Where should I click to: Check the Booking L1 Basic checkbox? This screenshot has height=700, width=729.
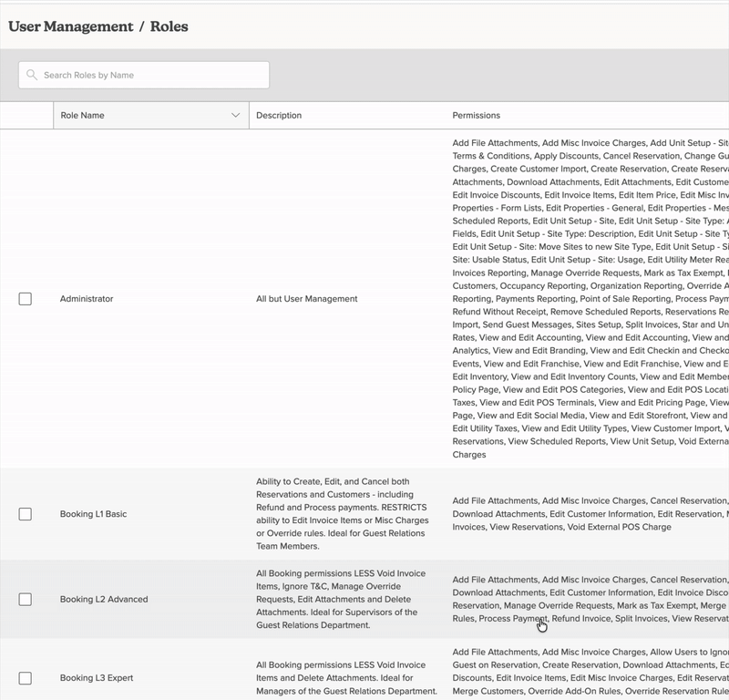pyautogui.click(x=26, y=514)
